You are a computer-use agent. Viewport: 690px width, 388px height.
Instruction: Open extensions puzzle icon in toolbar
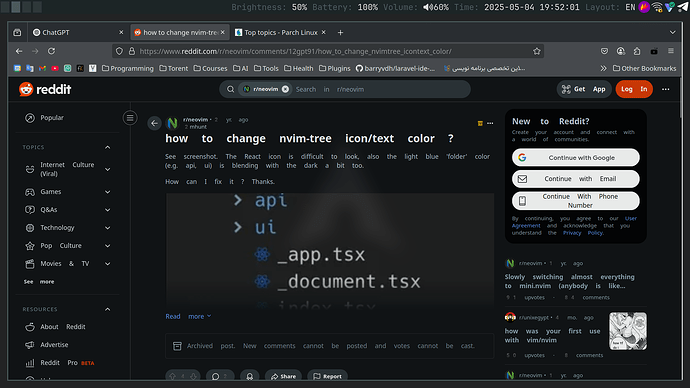pos(637,51)
